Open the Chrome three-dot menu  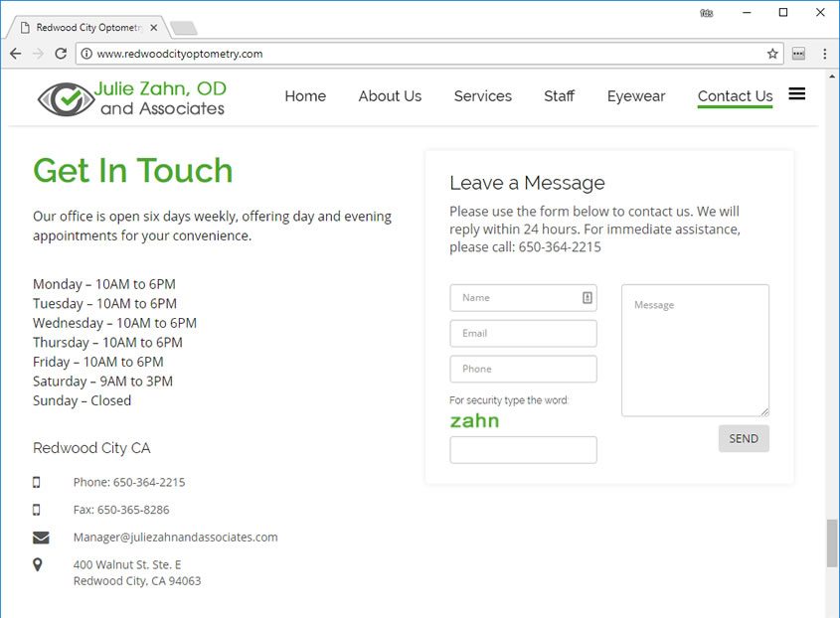pyautogui.click(x=825, y=54)
